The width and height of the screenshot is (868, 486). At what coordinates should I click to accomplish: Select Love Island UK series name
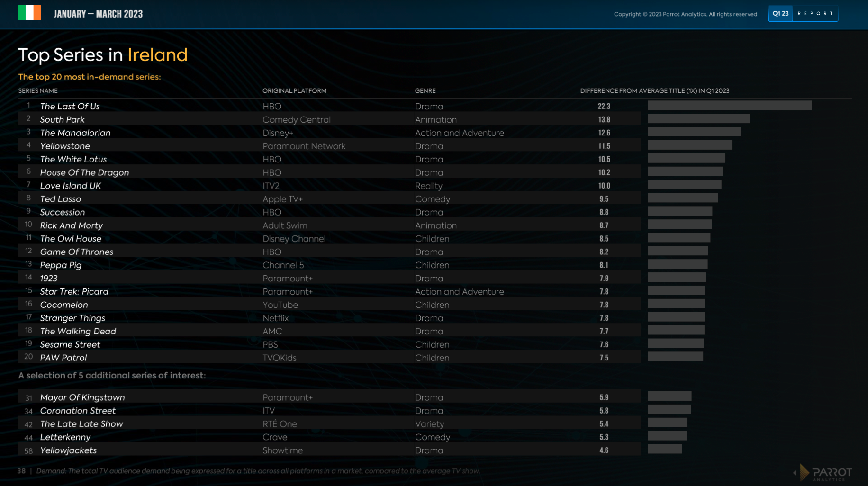pyautogui.click(x=71, y=186)
